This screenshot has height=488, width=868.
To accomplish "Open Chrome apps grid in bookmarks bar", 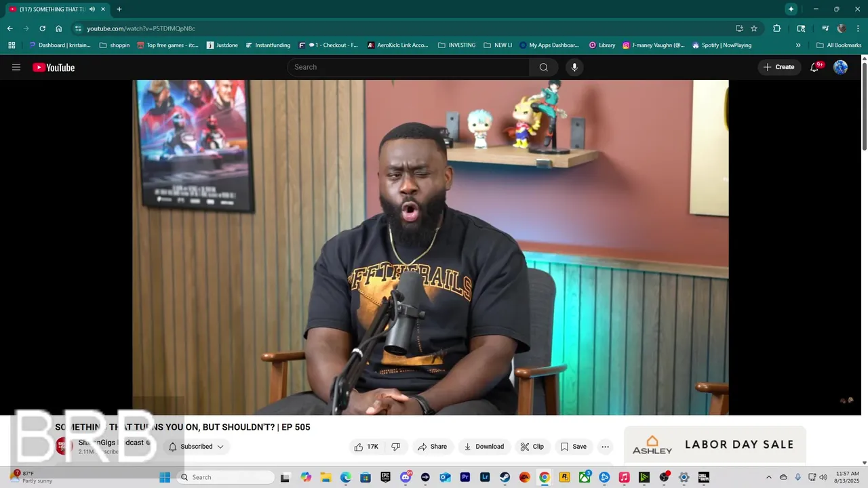I will click(x=12, y=45).
